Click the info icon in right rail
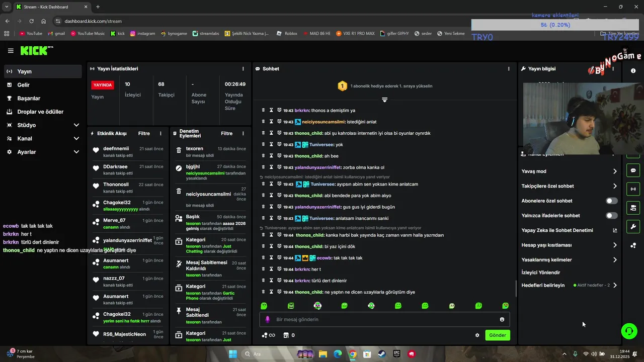 point(633,71)
